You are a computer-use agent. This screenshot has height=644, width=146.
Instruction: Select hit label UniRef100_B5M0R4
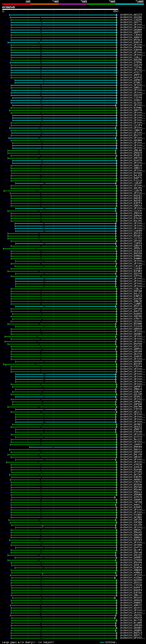(x=131, y=447)
